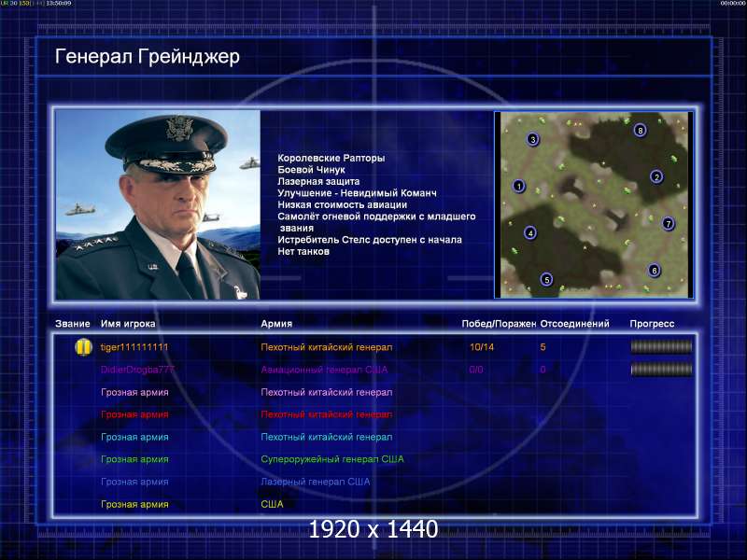Click start position 5 on the minimap
This screenshot has height=560, width=747.
click(546, 279)
